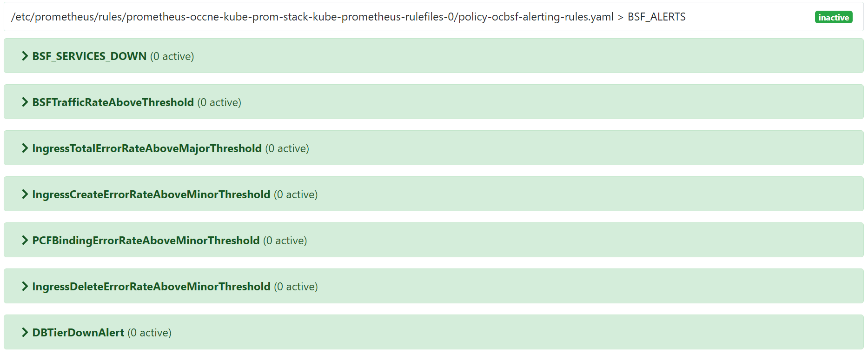Image resolution: width=868 pixels, height=355 pixels.
Task: Expand the BSFTrafficRateAboveThreshold rule details
Action: (x=113, y=102)
